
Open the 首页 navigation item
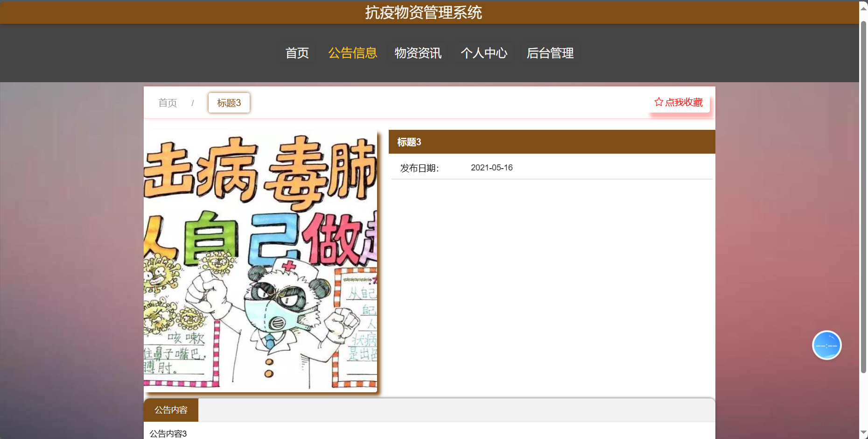point(297,53)
